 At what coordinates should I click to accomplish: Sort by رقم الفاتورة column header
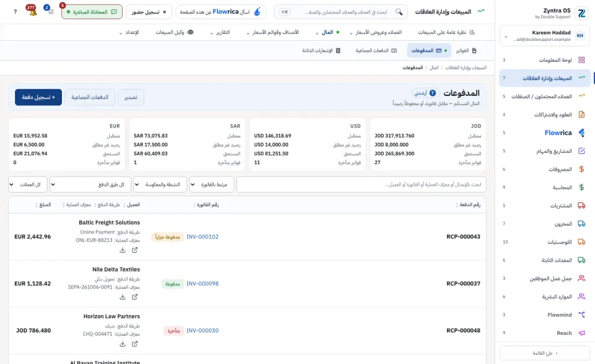206,205
